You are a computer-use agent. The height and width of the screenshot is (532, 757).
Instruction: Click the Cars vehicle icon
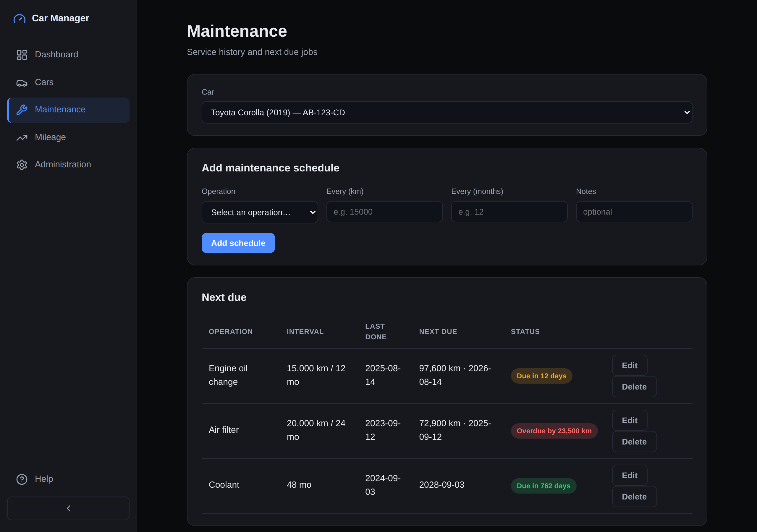coord(22,83)
